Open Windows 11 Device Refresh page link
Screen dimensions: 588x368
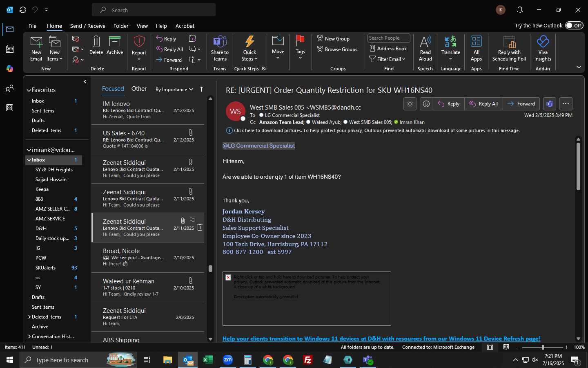[381, 339]
